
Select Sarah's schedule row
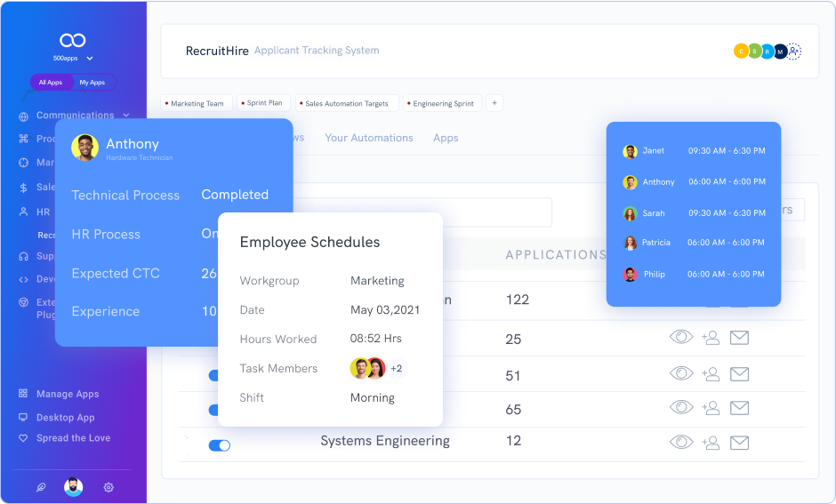(694, 213)
